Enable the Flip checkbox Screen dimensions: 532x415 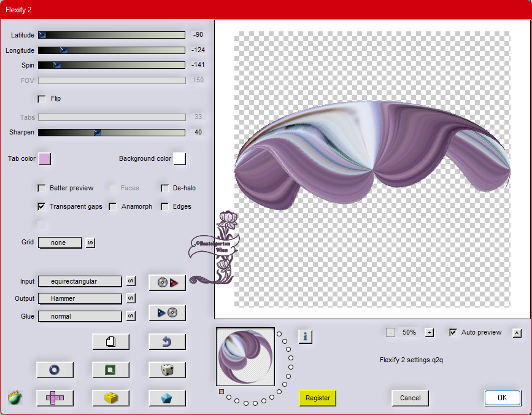click(42, 99)
